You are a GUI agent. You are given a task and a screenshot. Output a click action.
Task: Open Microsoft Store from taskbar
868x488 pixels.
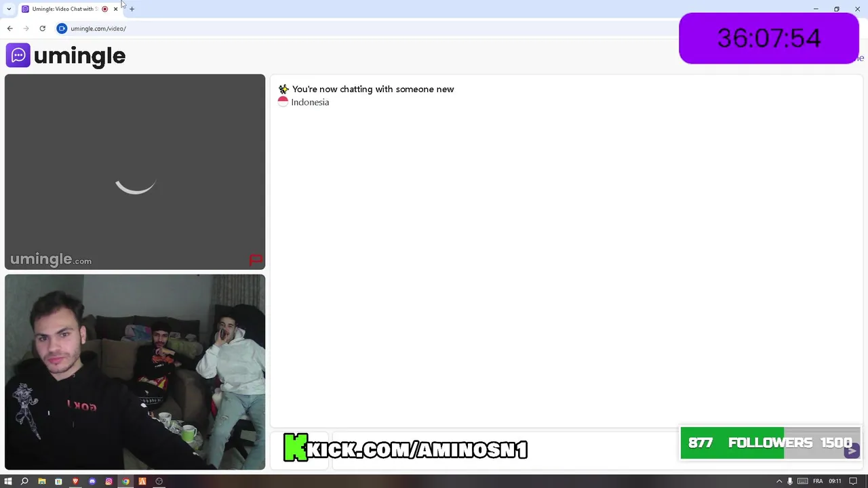click(x=58, y=481)
